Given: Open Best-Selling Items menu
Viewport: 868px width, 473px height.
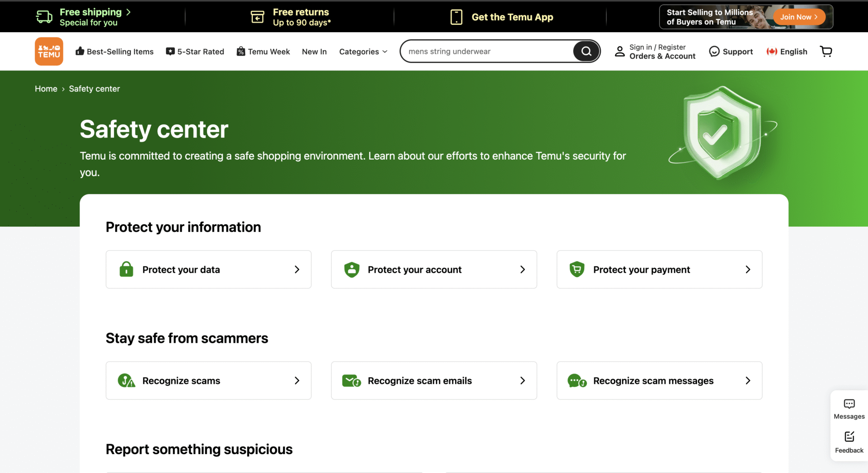Looking at the screenshot, I should pos(114,52).
